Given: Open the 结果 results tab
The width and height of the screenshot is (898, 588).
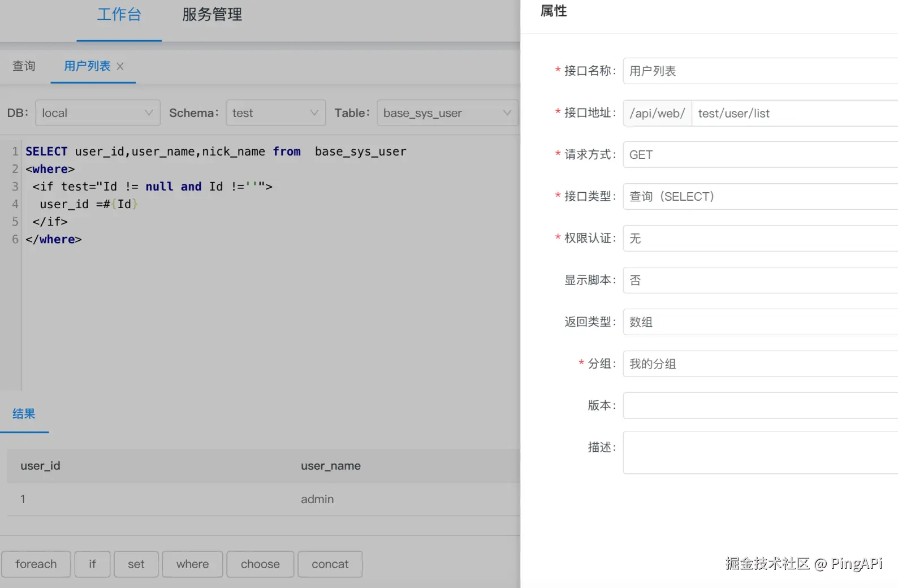Looking at the screenshot, I should (x=24, y=414).
